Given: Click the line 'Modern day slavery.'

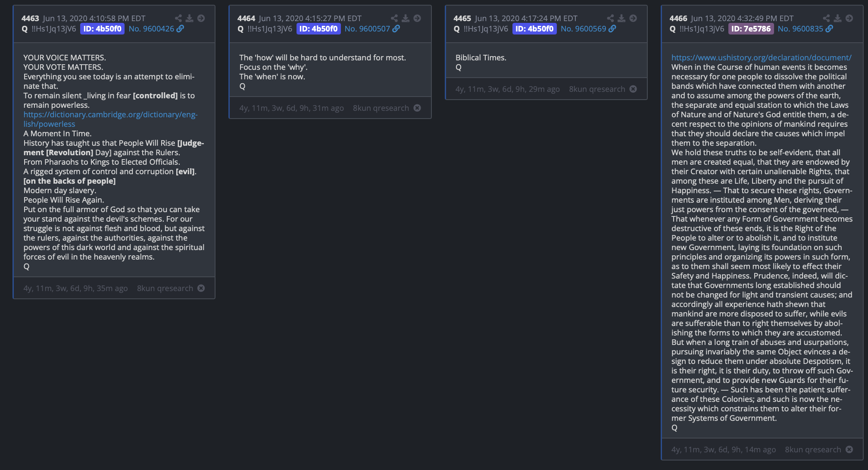Looking at the screenshot, I should 60,190.
